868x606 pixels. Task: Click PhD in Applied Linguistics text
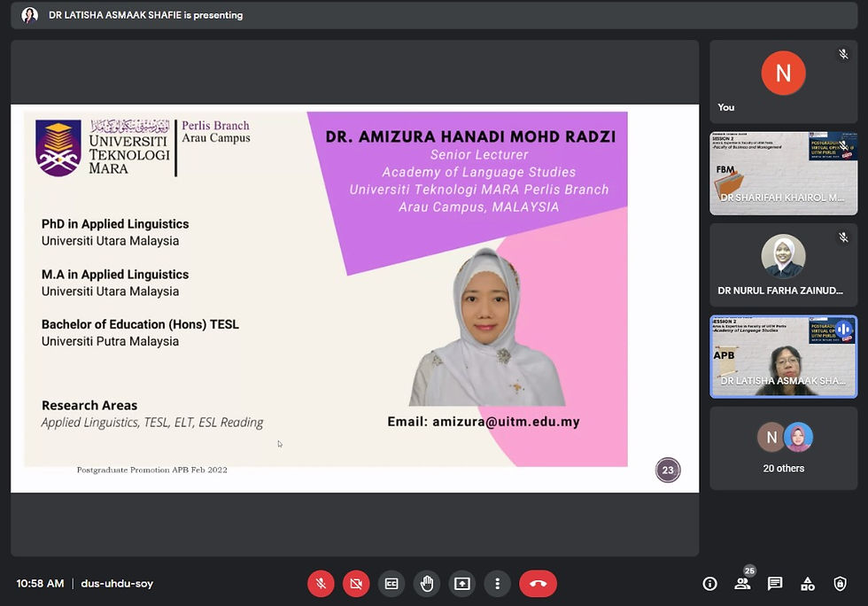pyautogui.click(x=115, y=224)
